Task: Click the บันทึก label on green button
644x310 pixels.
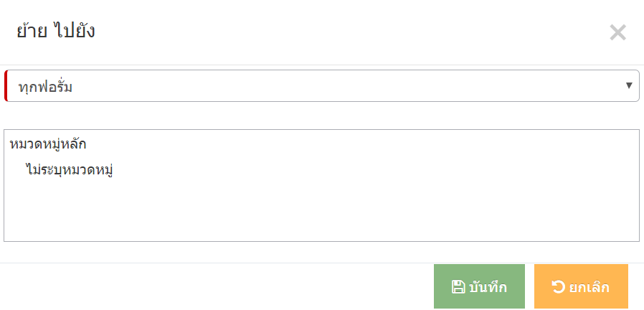Action: [488, 287]
